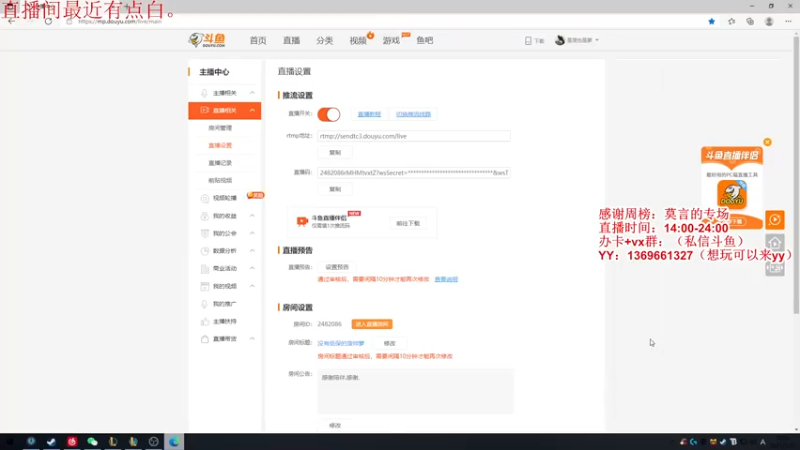Image resolution: width=800 pixels, height=450 pixels.
Task: Open the 视频 navigation tab
Action: (x=358, y=40)
